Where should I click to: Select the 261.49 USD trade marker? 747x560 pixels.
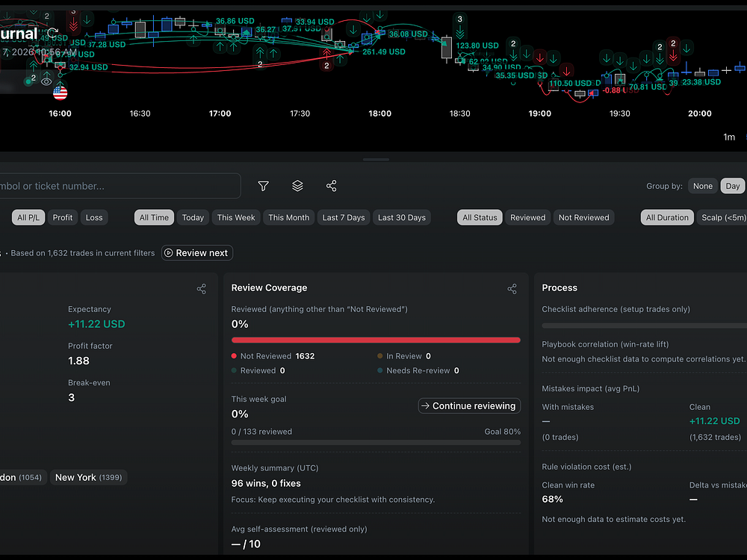coord(384,52)
